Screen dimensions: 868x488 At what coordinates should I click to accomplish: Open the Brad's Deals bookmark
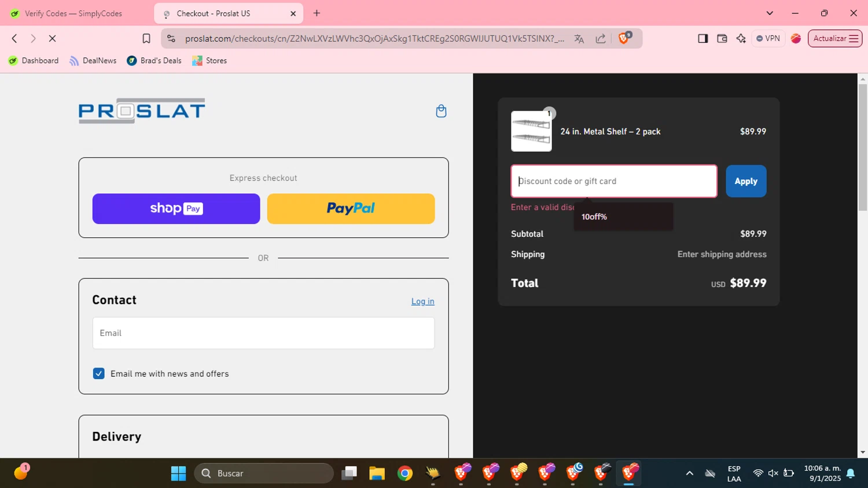point(154,61)
